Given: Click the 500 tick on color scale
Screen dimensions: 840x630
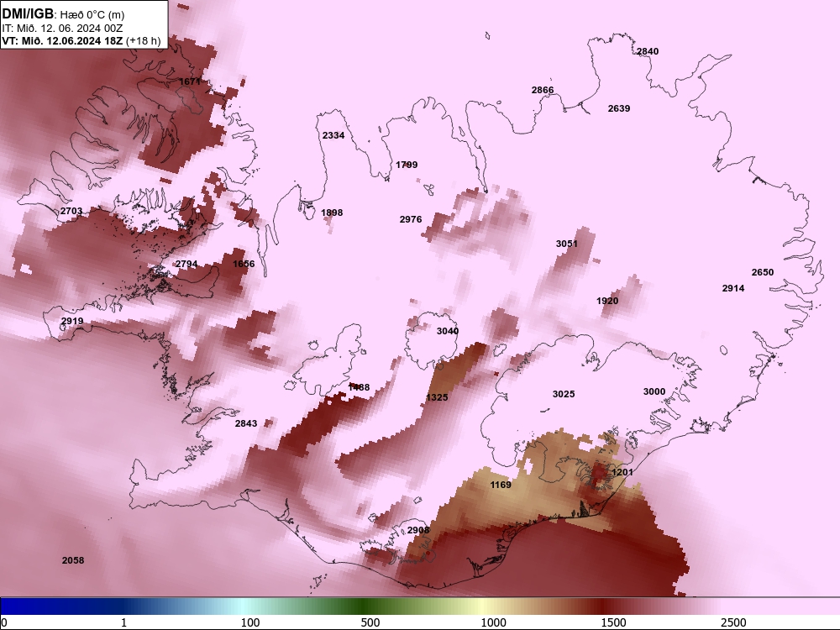Looking at the screenshot, I should [x=370, y=622].
